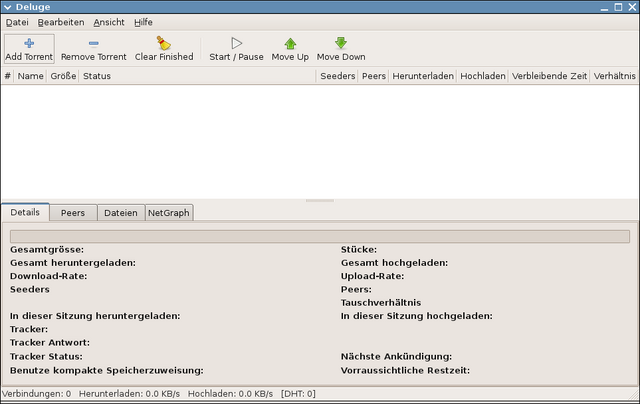
Task: Click the Tracker Antwort: label
Action: 50,343
